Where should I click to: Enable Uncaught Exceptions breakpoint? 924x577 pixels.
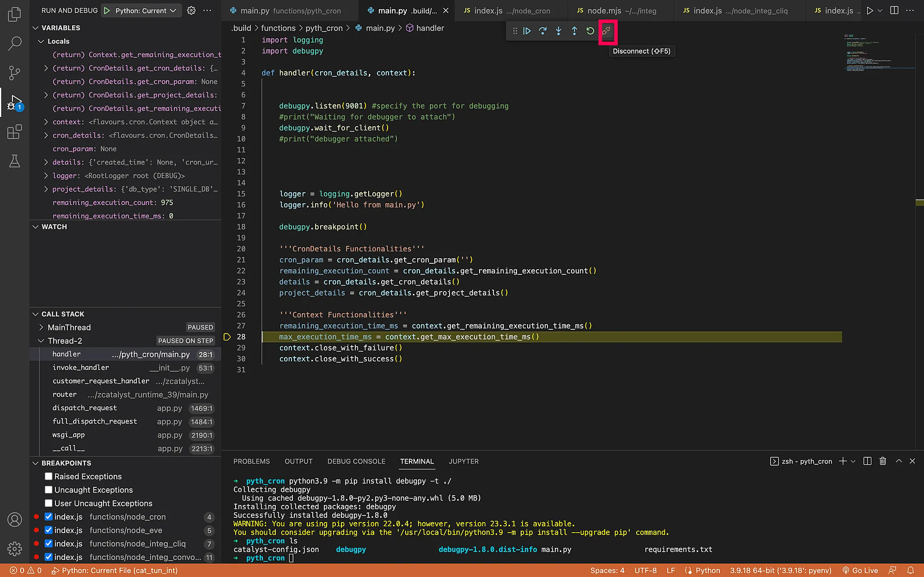point(48,490)
